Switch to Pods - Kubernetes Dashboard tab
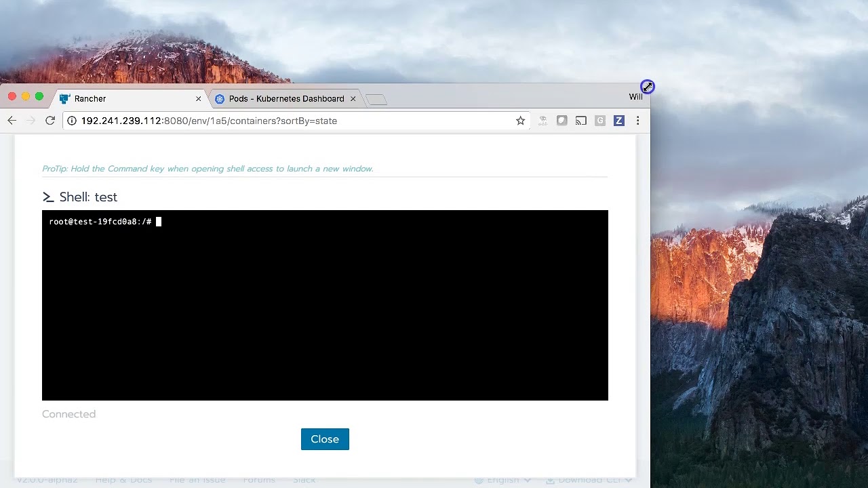The image size is (868, 488). coord(286,99)
